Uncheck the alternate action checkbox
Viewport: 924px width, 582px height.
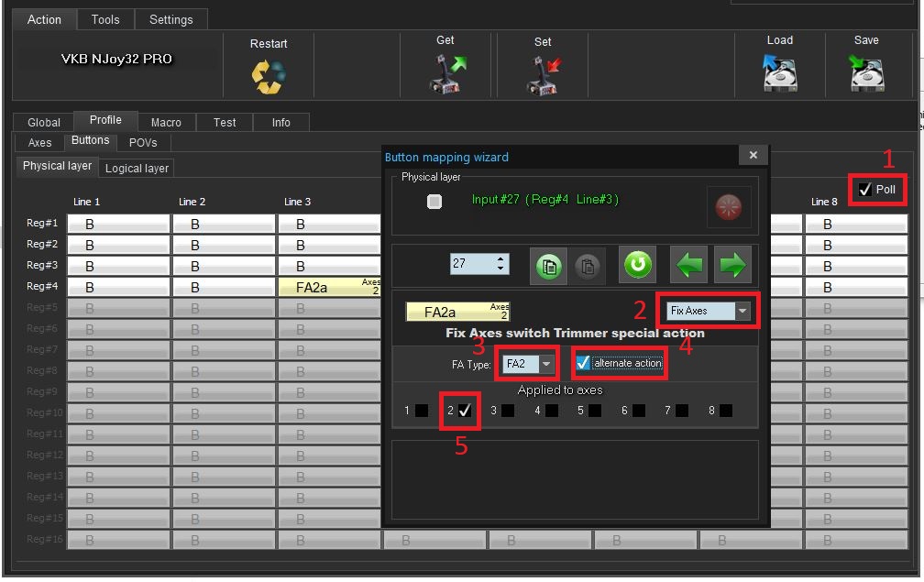pyautogui.click(x=583, y=363)
